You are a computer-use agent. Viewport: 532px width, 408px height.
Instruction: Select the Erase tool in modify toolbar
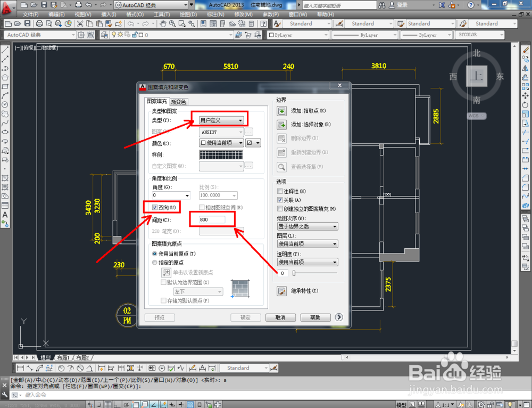(526, 50)
